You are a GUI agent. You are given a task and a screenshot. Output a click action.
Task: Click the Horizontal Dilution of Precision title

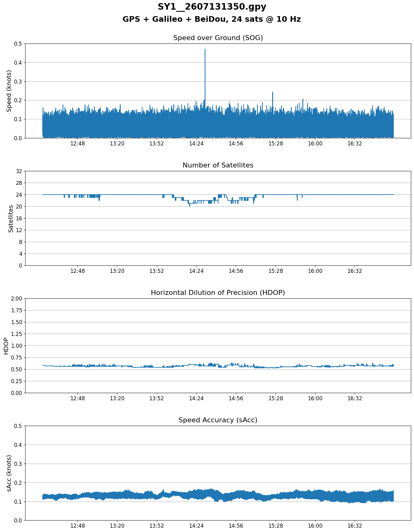tap(218, 293)
